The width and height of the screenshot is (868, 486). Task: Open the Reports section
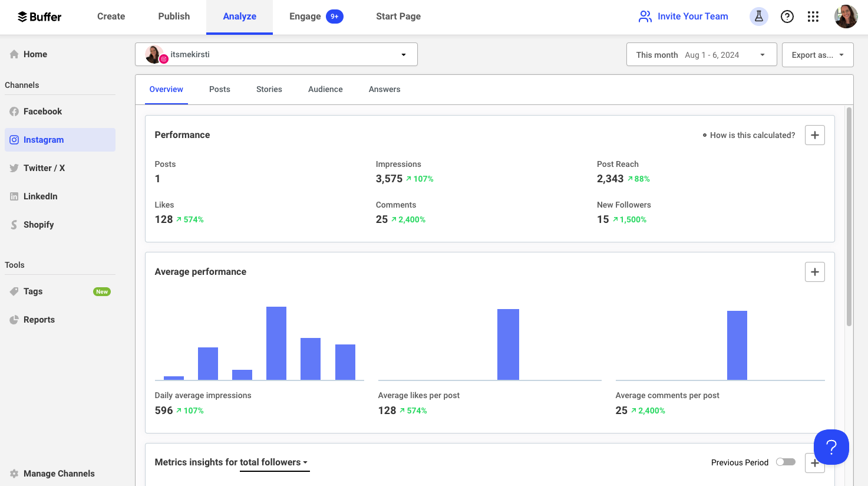pos(39,319)
